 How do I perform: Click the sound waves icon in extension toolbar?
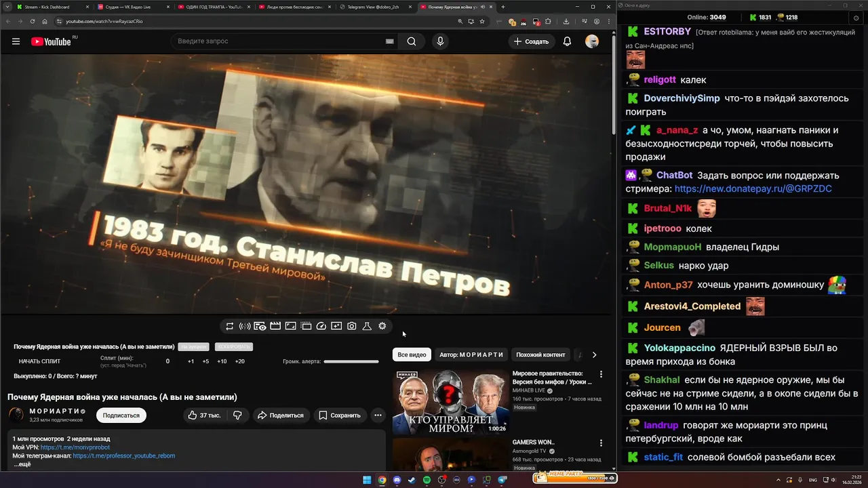point(245,326)
